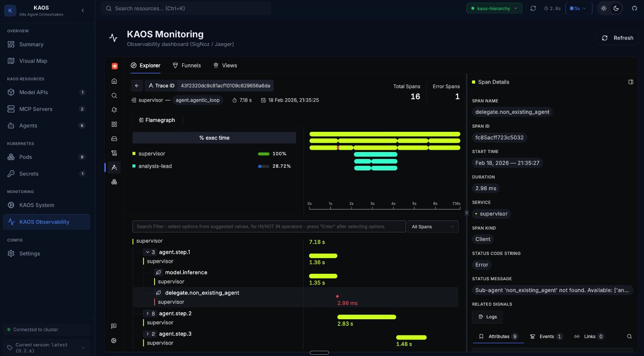Switch to the Funnels tab
This screenshot has height=356, width=644.
click(187, 65)
